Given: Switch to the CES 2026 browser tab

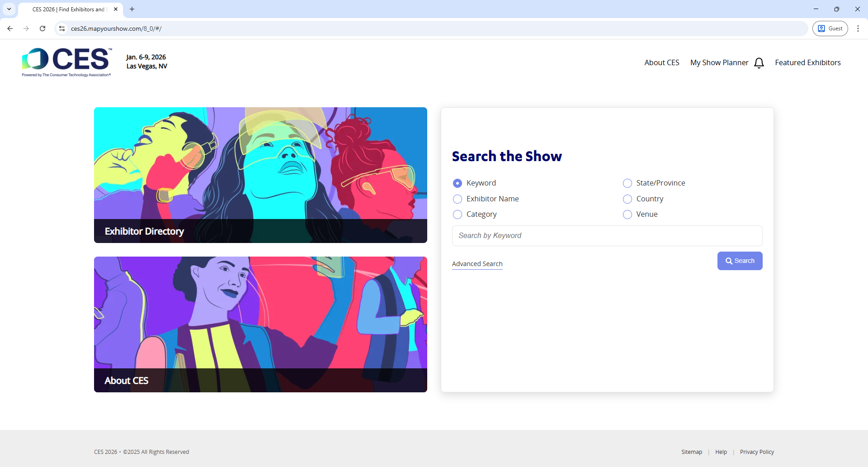Looking at the screenshot, I should pos(68,9).
